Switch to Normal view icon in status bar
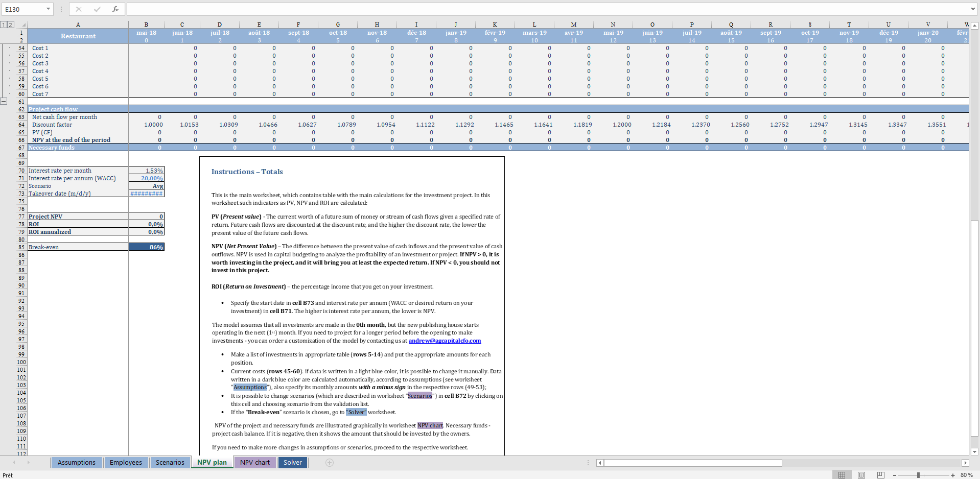The height and width of the screenshot is (479, 980). (x=842, y=475)
